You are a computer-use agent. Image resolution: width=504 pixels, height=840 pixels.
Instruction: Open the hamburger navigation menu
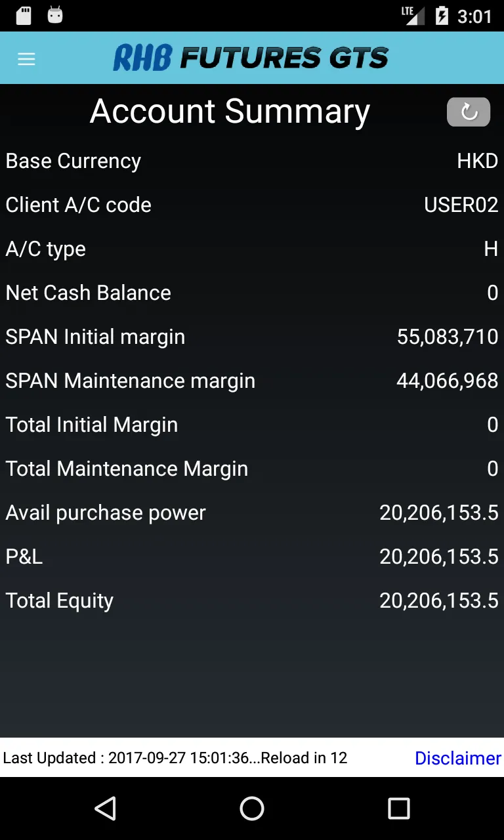26,59
